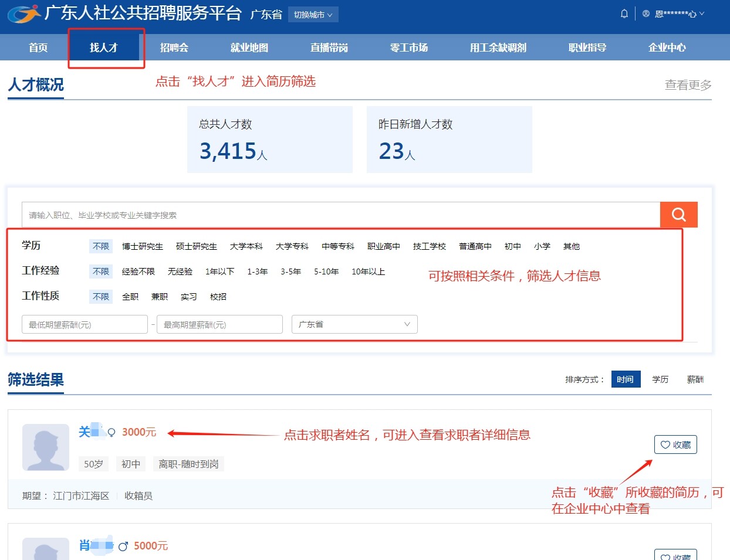Expand the user account menu chevron
Screen dimensions: 730x560
(702, 13)
